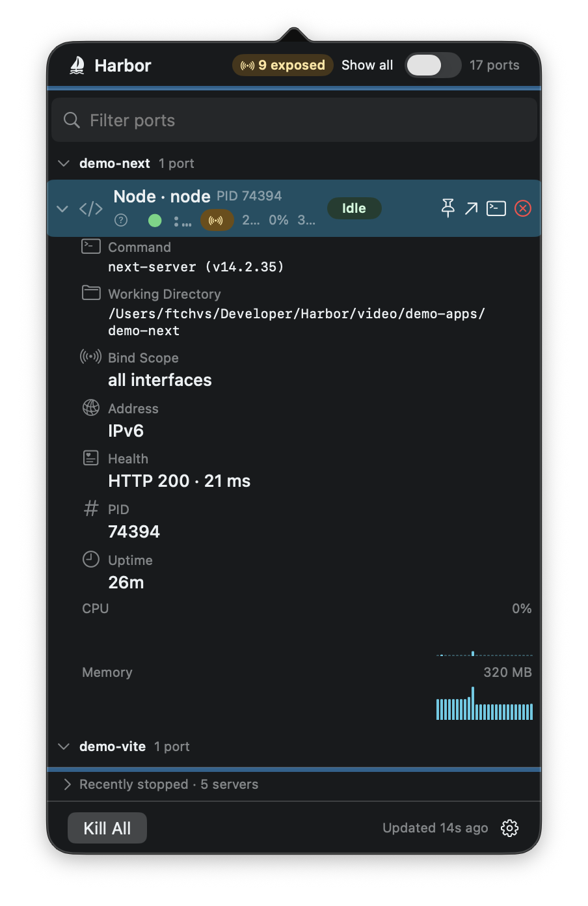Click the Harbor sailboat logo icon
Screen dimensions: 588x906
77,65
